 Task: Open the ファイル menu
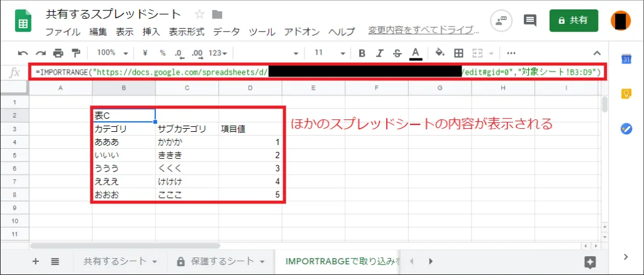click(x=63, y=31)
